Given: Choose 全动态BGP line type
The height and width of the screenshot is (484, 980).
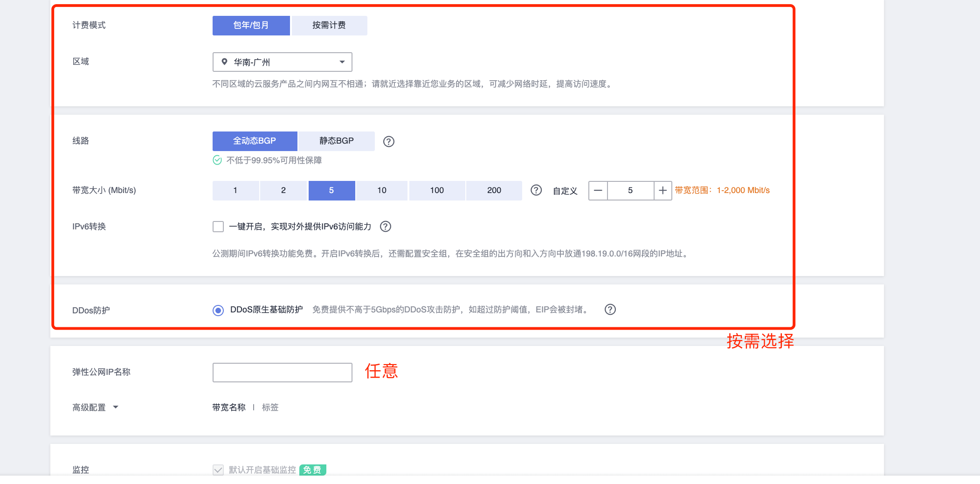Looking at the screenshot, I should coord(255,141).
